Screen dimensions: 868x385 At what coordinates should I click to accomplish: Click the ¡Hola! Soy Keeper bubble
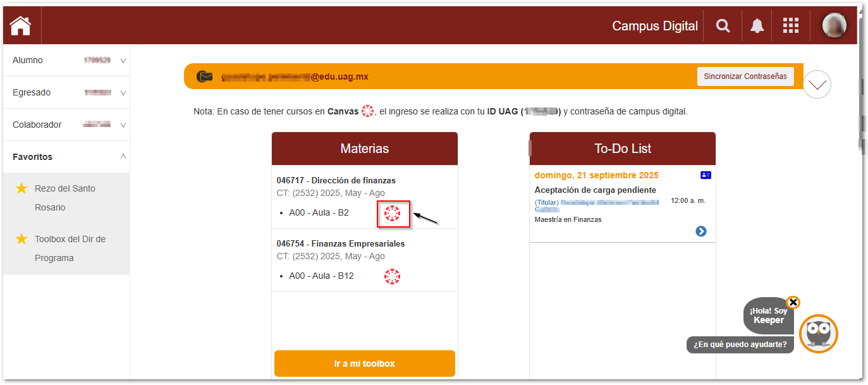[x=769, y=315]
